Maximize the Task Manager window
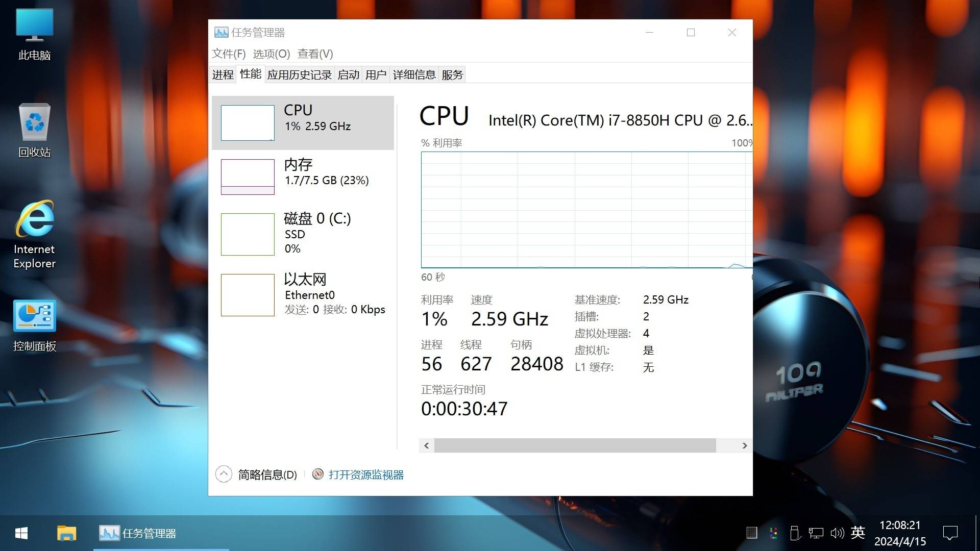Viewport: 980px width, 551px height. (x=691, y=33)
